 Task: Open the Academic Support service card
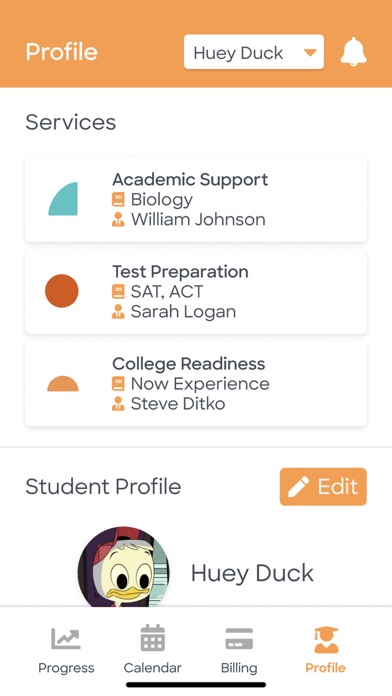pyautogui.click(x=196, y=199)
